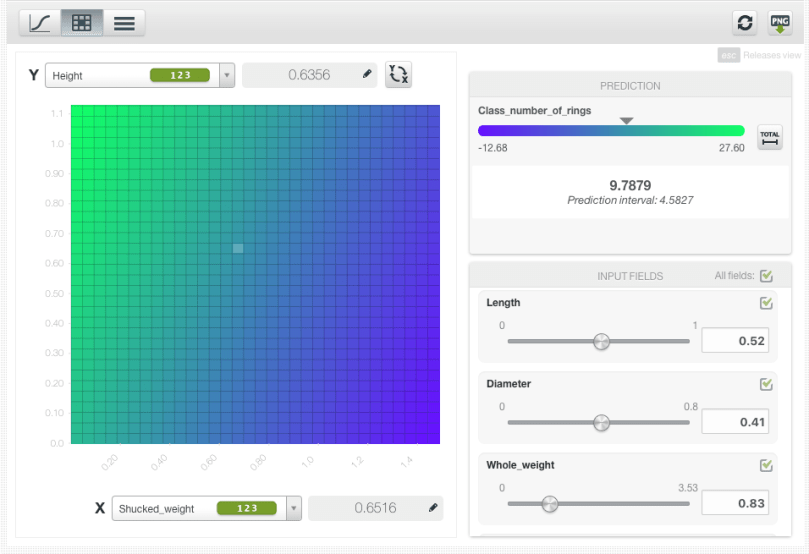Toggle the TOTAL range button
809x554 pixels.
(x=770, y=138)
